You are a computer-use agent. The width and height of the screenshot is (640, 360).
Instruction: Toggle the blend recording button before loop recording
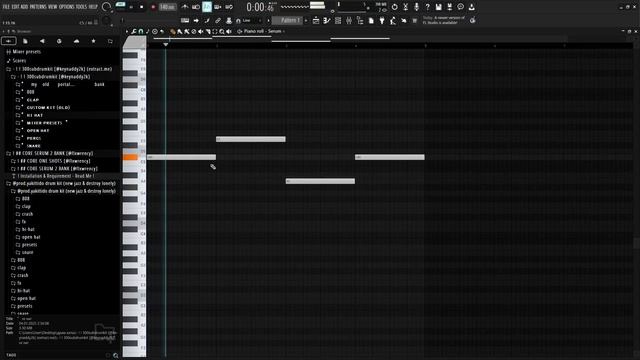point(218,7)
